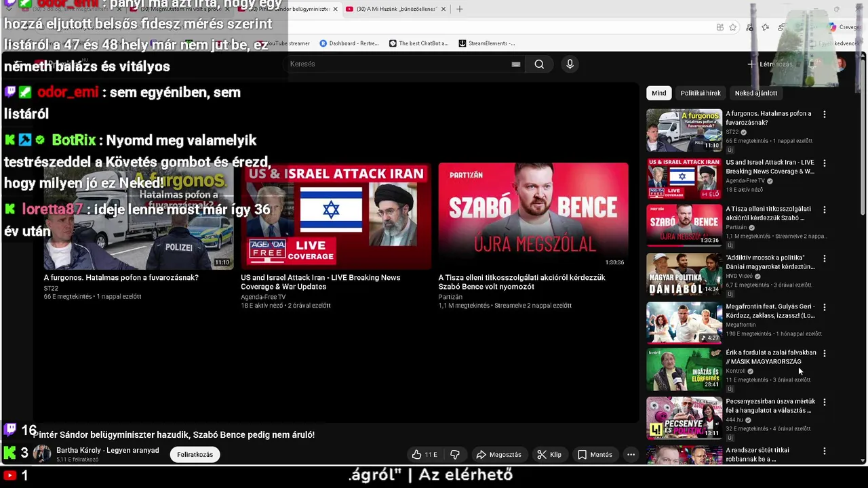
Task: Open options menu for A Tisza elleni sidebar video
Action: pyautogui.click(x=825, y=210)
